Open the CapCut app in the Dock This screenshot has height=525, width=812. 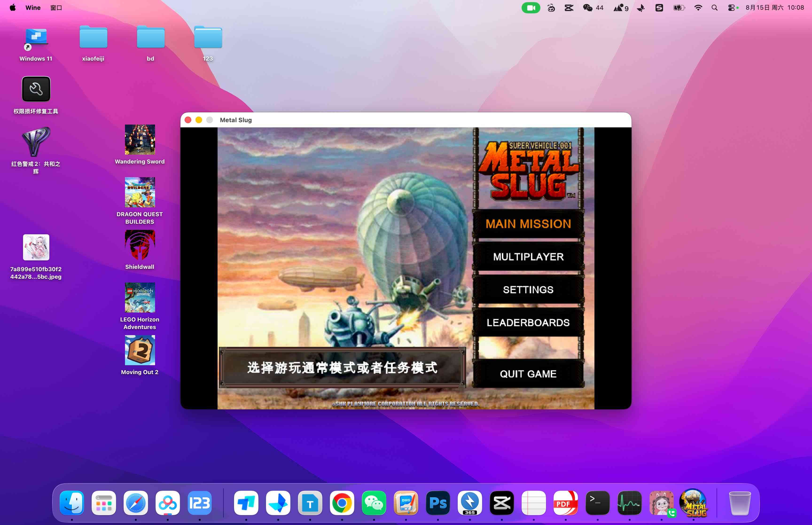click(502, 503)
